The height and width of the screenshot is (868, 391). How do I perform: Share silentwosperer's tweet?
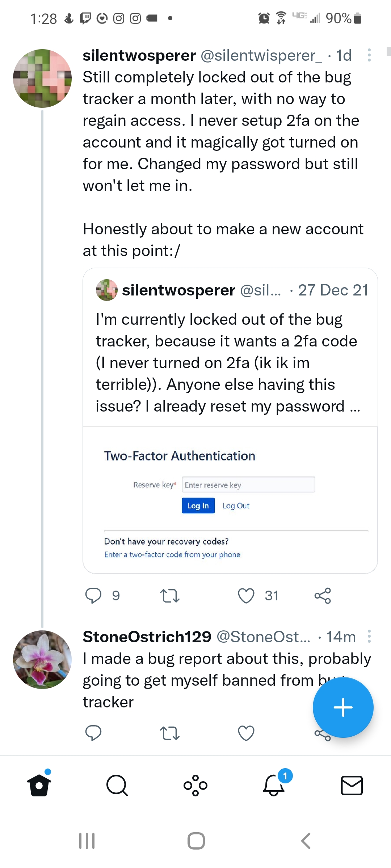pos(323,596)
